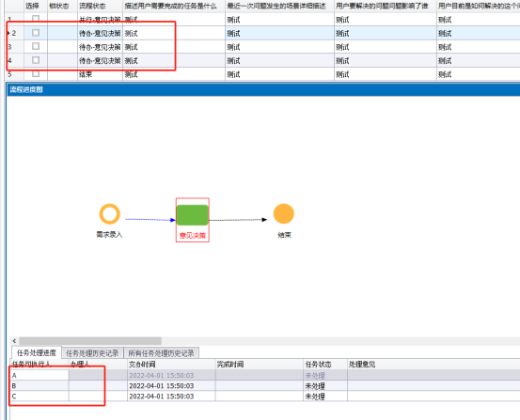Image resolution: width=520 pixels, height=420 pixels.
Task: Select row number 5 header cell
Action: point(14,74)
